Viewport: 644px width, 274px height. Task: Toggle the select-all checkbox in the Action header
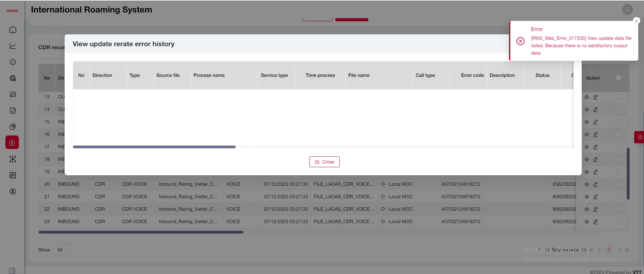point(618,78)
